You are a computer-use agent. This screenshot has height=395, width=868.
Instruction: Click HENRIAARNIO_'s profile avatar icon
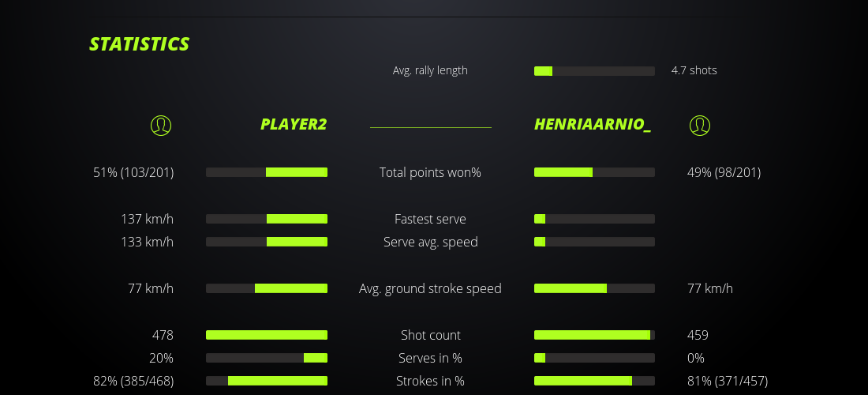(699, 125)
